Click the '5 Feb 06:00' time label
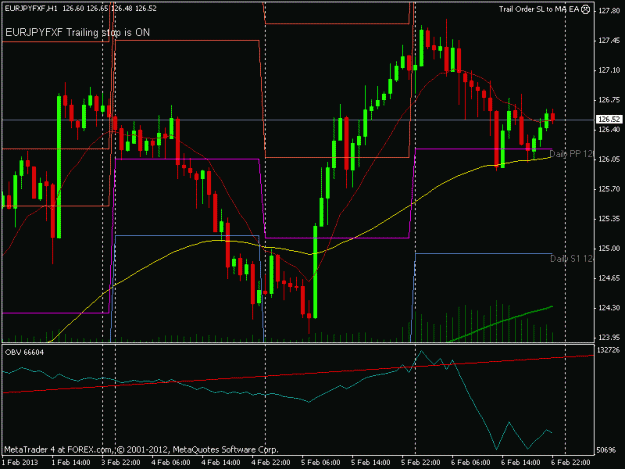625x469 pixels. tap(321, 463)
